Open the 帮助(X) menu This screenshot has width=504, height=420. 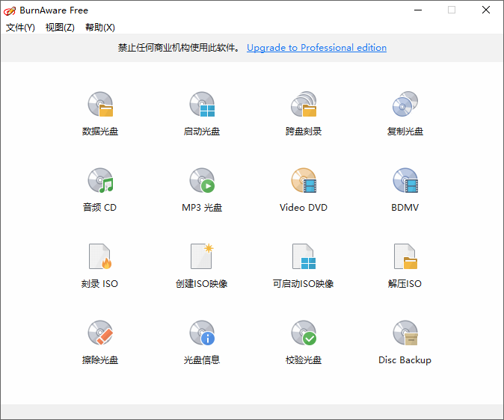[x=100, y=28]
